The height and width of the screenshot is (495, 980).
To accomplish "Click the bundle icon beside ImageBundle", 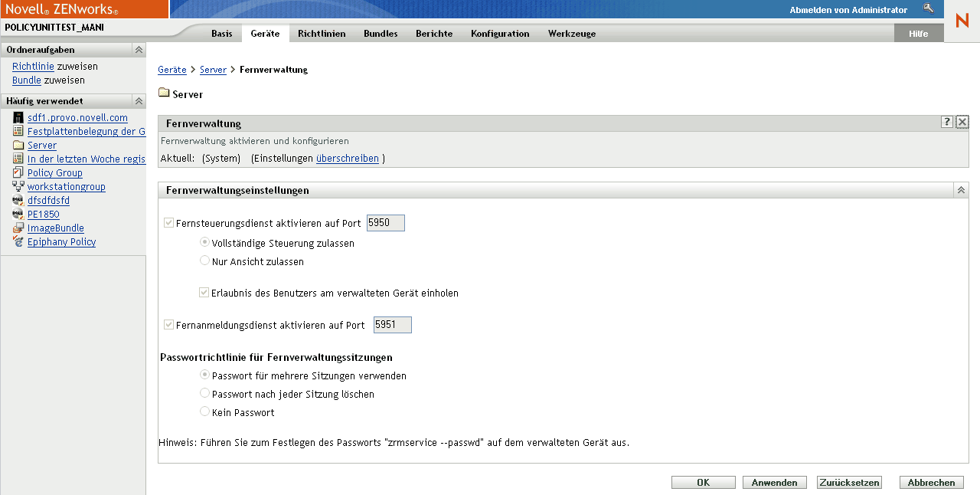I will 18,228.
